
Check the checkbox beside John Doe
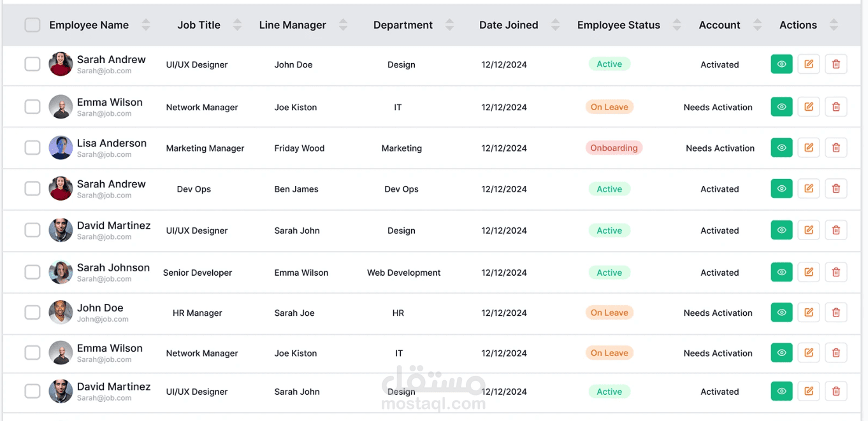click(x=33, y=312)
